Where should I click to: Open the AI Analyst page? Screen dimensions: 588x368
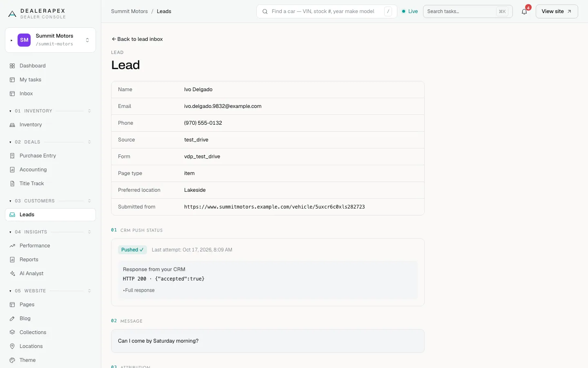[x=50, y=274]
